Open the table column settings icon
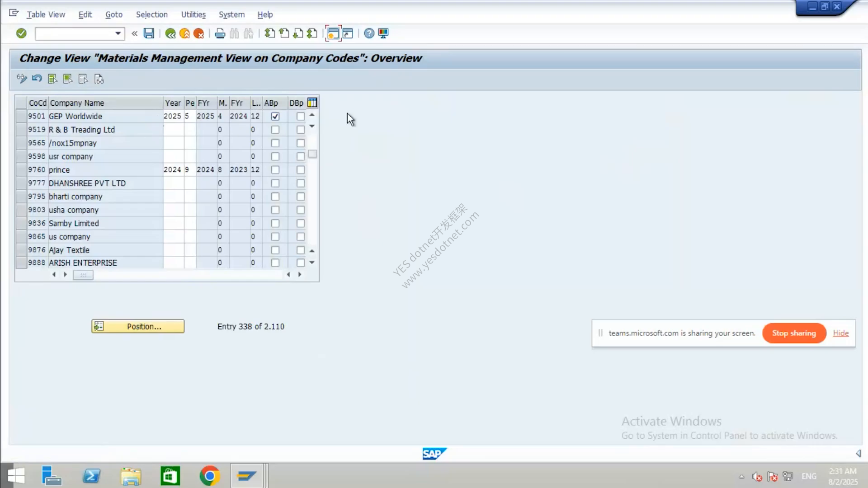 click(312, 103)
